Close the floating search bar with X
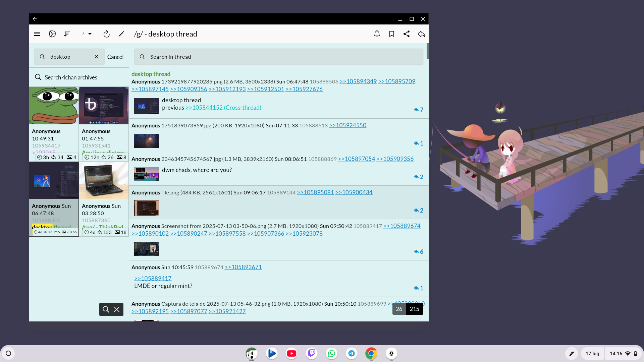The height and width of the screenshot is (362, 644). 117,309
